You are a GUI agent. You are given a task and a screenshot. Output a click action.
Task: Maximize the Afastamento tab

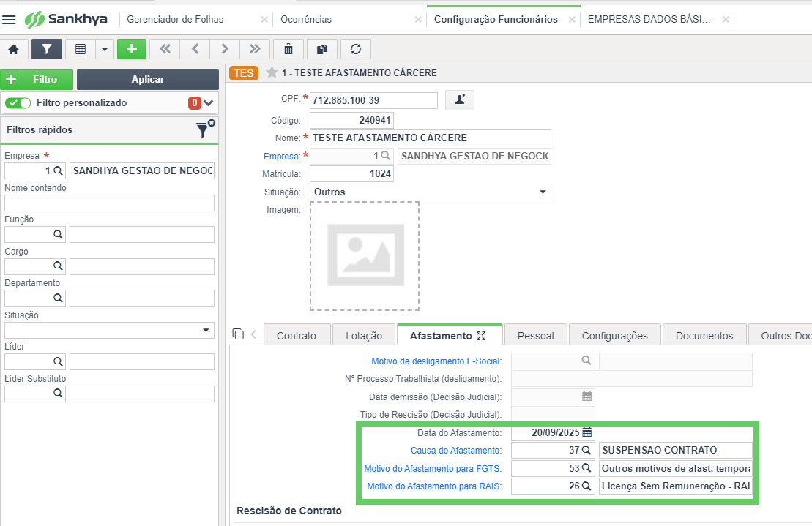(x=481, y=336)
